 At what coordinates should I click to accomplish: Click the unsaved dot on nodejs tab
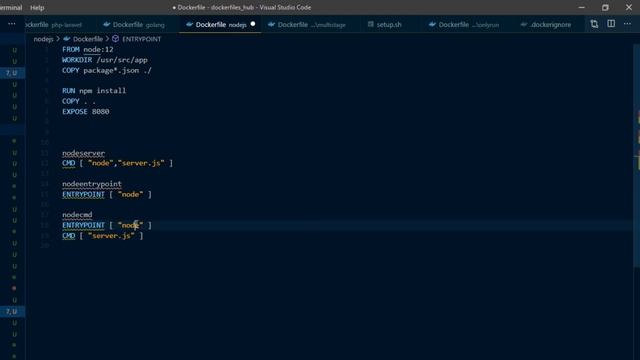253,24
